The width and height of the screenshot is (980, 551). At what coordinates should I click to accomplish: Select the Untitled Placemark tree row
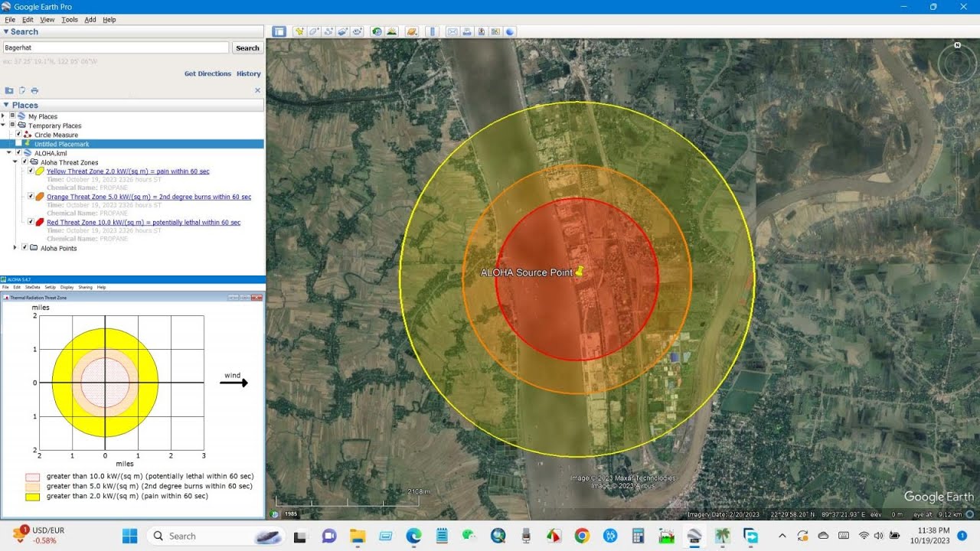click(x=132, y=143)
